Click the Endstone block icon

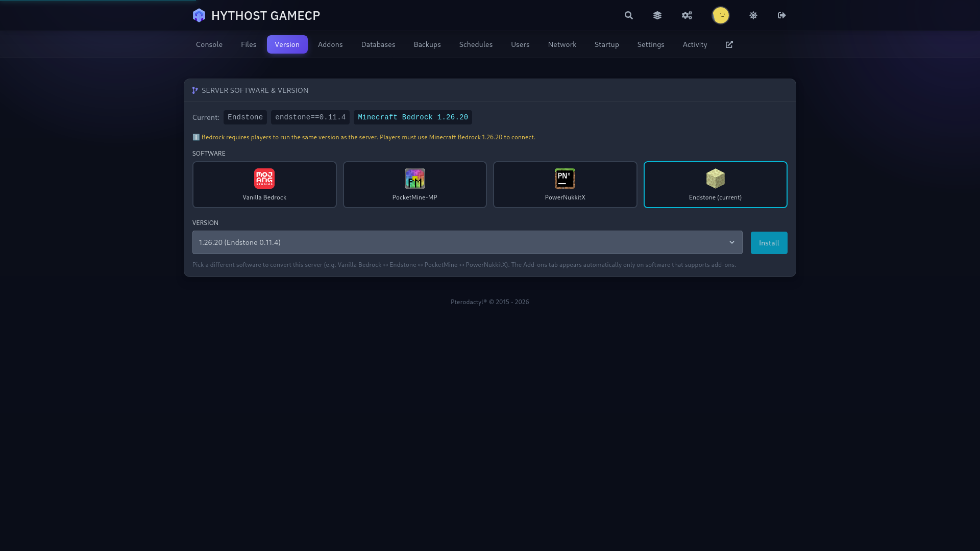click(x=716, y=179)
